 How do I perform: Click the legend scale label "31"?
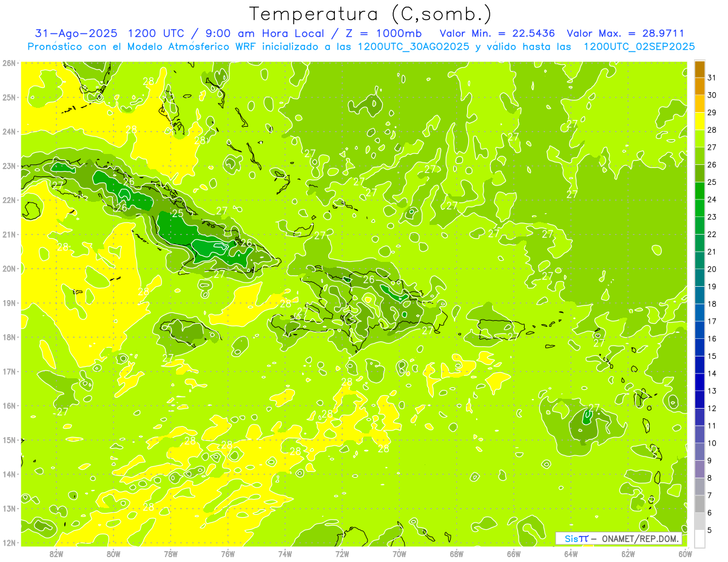[712, 78]
